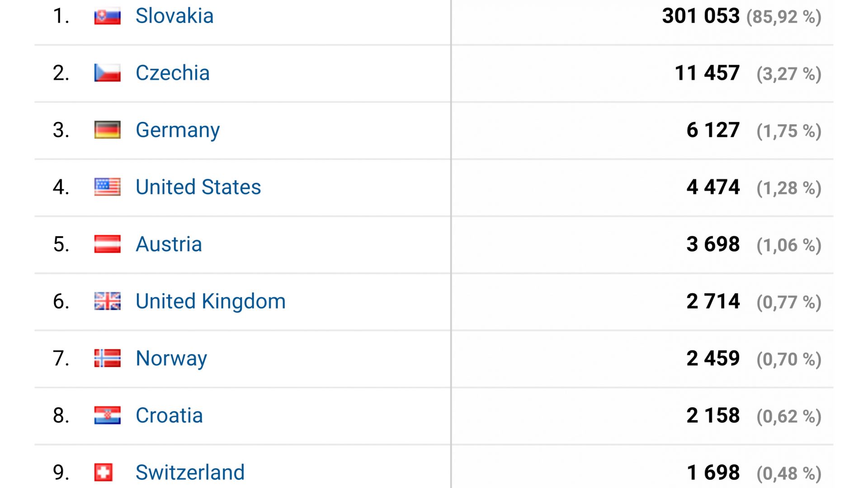Select the 301 053 users value for Slovakia

[x=701, y=16]
